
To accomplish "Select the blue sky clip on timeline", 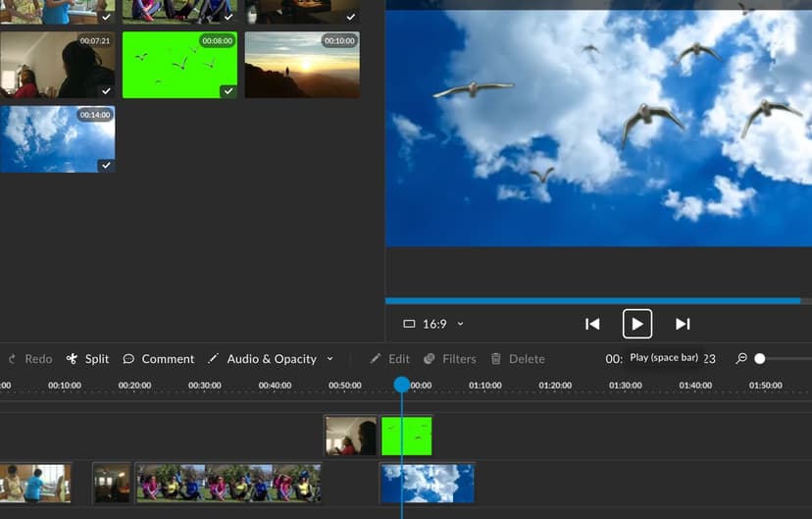I will [428, 484].
